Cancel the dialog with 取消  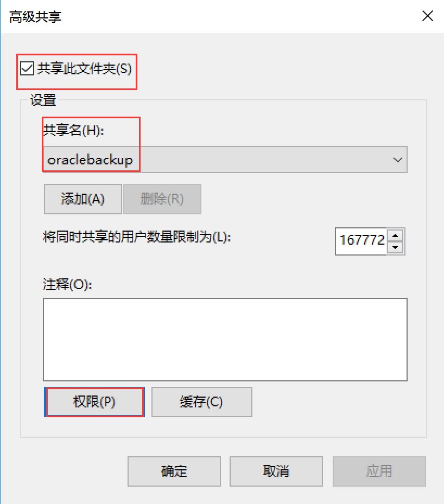tap(276, 471)
